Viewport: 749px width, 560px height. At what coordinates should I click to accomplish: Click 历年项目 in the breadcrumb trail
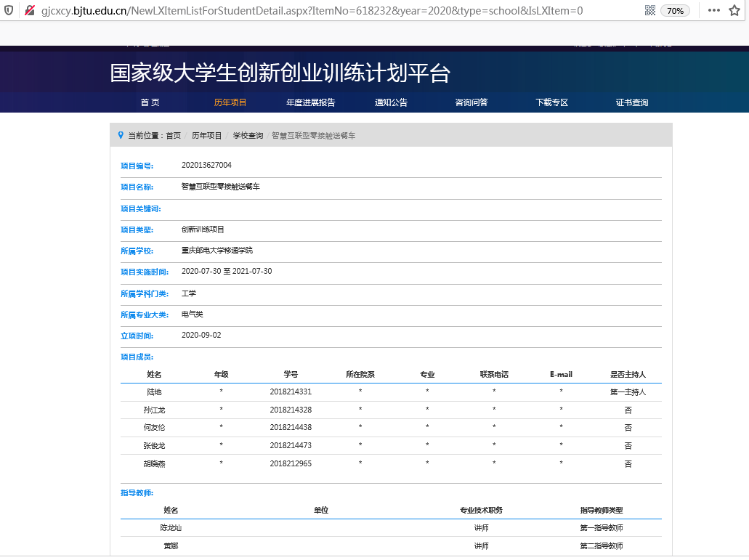[x=207, y=136]
